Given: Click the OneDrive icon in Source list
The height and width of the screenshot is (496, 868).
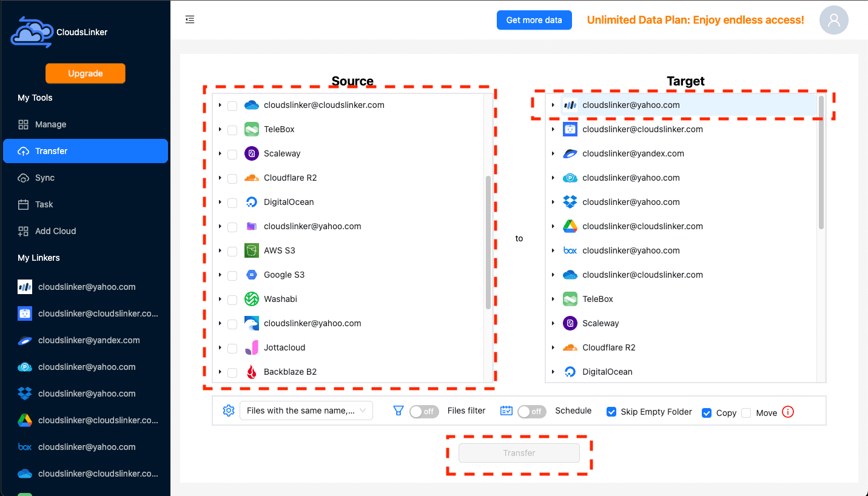Looking at the screenshot, I should [x=252, y=105].
